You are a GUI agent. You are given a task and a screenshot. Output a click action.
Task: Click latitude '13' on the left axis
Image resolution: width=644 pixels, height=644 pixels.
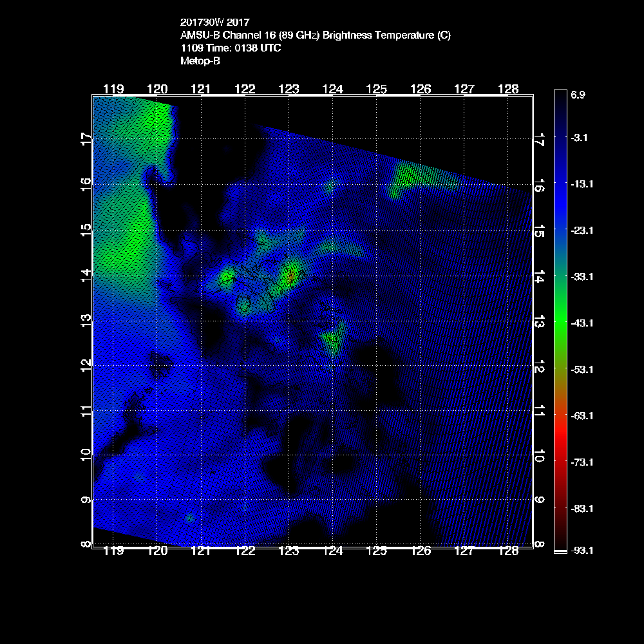pos(86,320)
